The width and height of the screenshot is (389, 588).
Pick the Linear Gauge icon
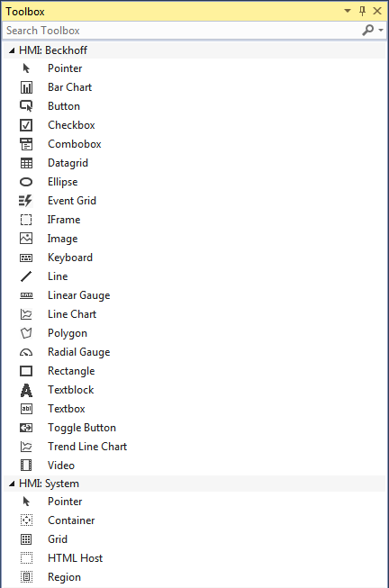click(x=26, y=295)
